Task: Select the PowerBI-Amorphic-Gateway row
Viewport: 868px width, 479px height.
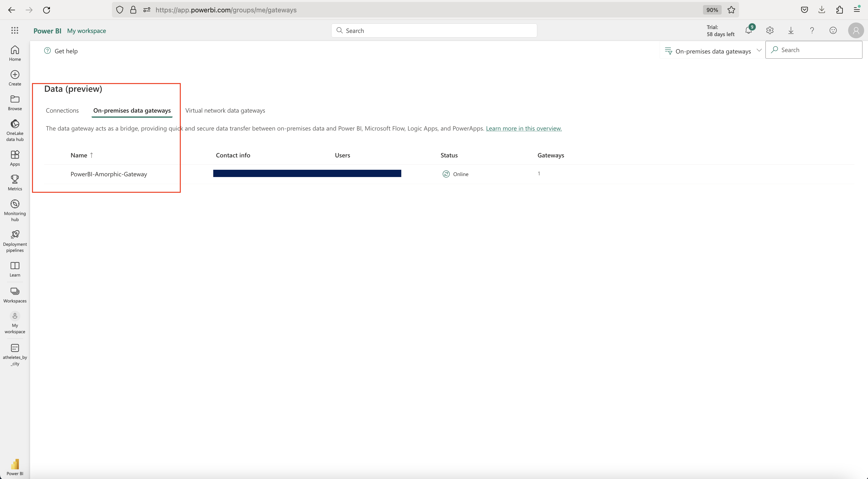Action: coord(449,174)
